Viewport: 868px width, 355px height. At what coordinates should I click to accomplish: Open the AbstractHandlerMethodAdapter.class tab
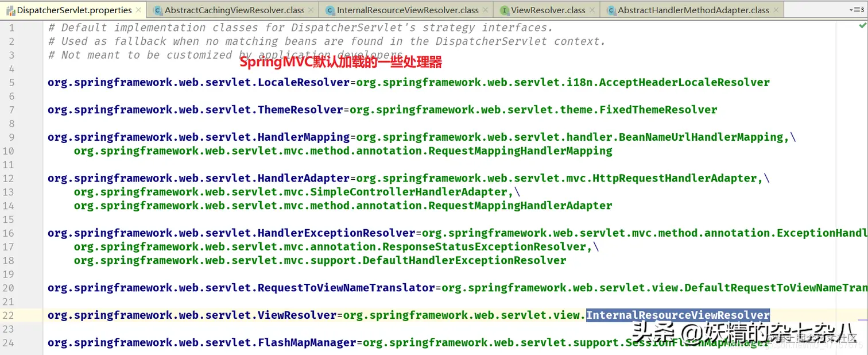pyautogui.click(x=693, y=10)
